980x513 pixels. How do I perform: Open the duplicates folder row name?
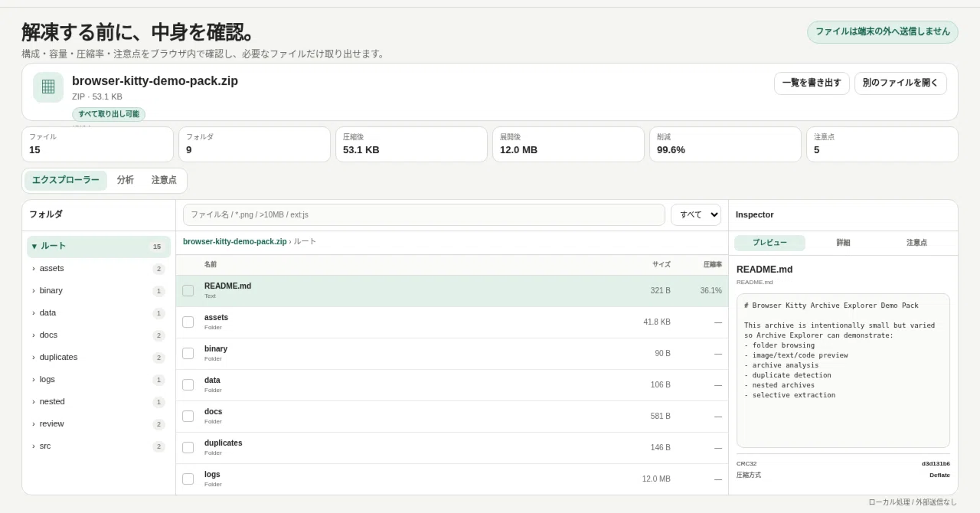[x=223, y=443]
